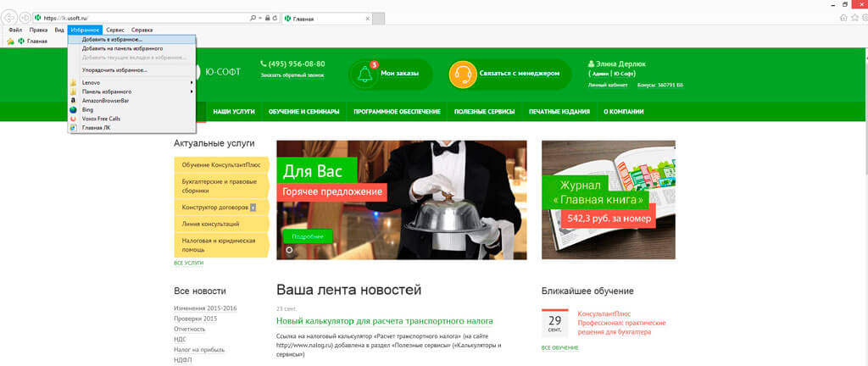
Task: Open the О КОМПАНИИ nav tab
Action: tap(623, 112)
